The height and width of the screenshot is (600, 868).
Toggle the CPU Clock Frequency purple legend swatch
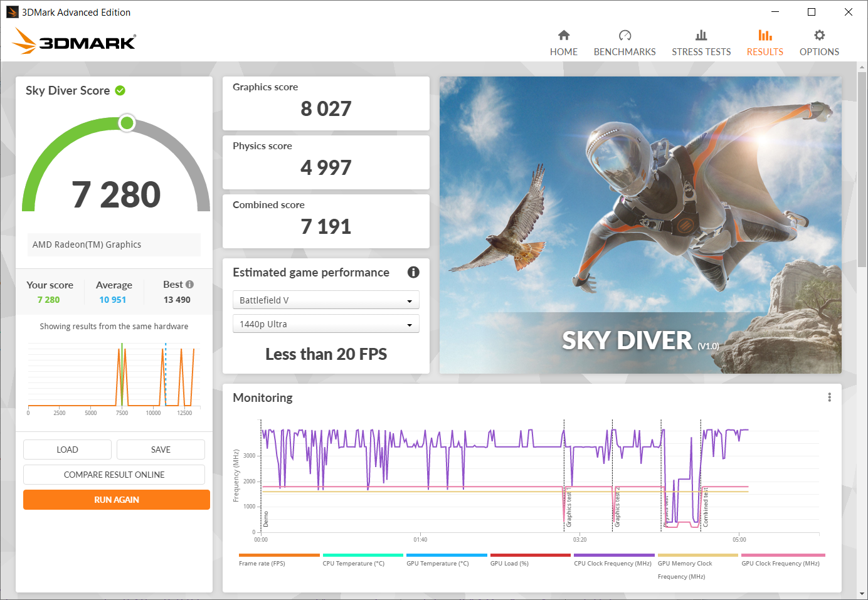click(x=614, y=555)
